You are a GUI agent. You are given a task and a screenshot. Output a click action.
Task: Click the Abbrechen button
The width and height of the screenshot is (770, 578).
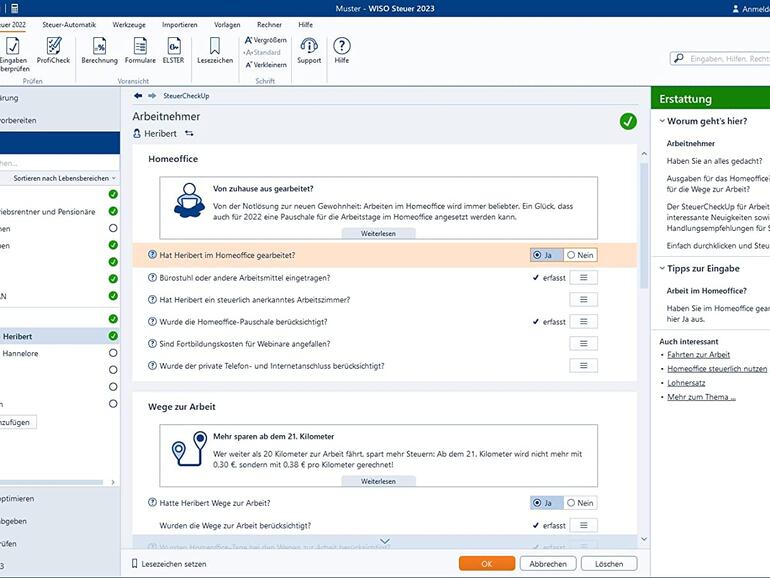pos(548,564)
